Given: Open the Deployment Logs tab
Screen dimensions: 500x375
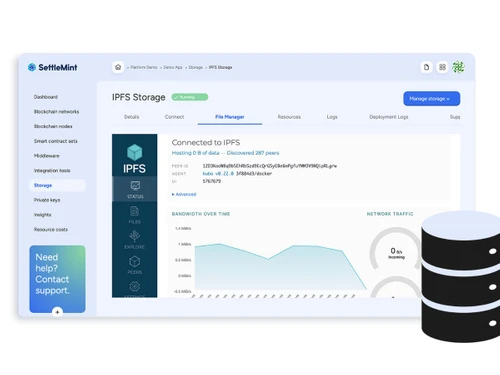Looking at the screenshot, I should pos(389,117).
